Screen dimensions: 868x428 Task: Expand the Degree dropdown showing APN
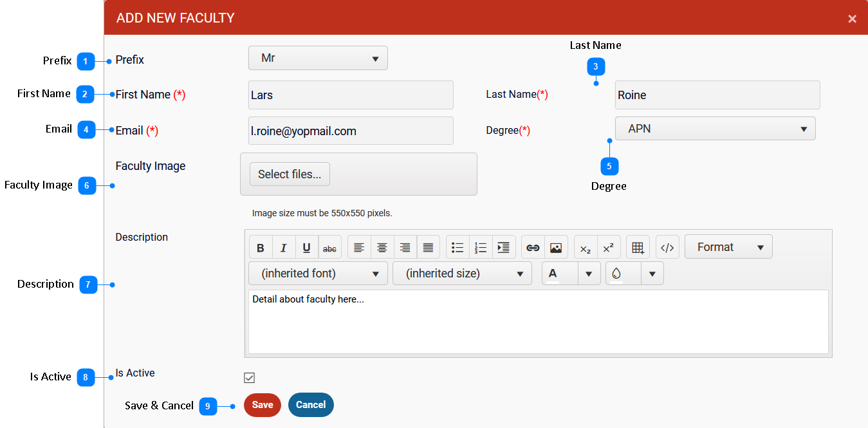(715, 129)
